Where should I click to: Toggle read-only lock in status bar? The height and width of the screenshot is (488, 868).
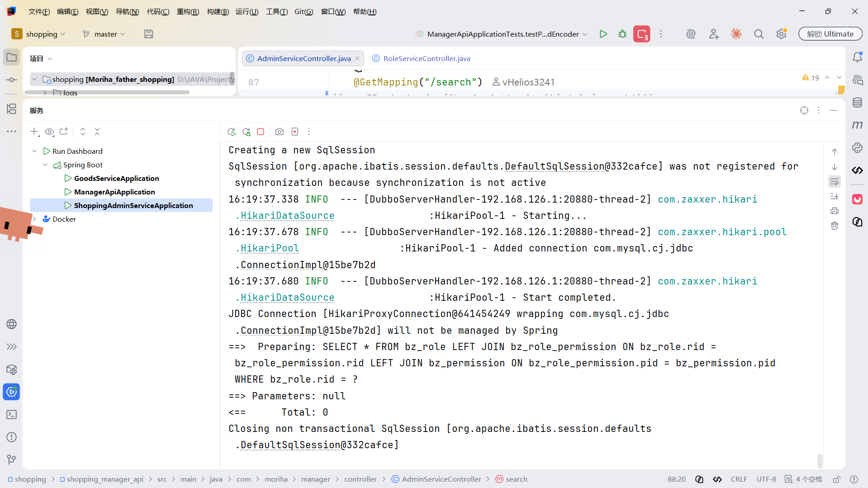click(x=837, y=479)
